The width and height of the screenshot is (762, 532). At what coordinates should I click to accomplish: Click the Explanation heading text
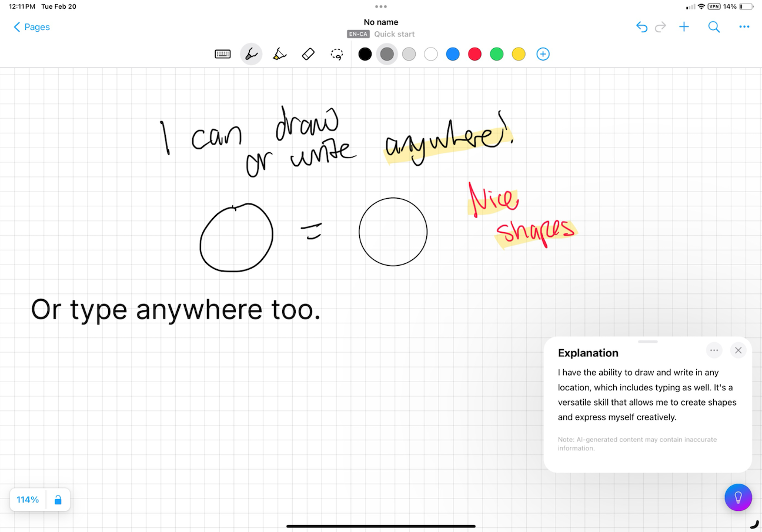coord(588,353)
